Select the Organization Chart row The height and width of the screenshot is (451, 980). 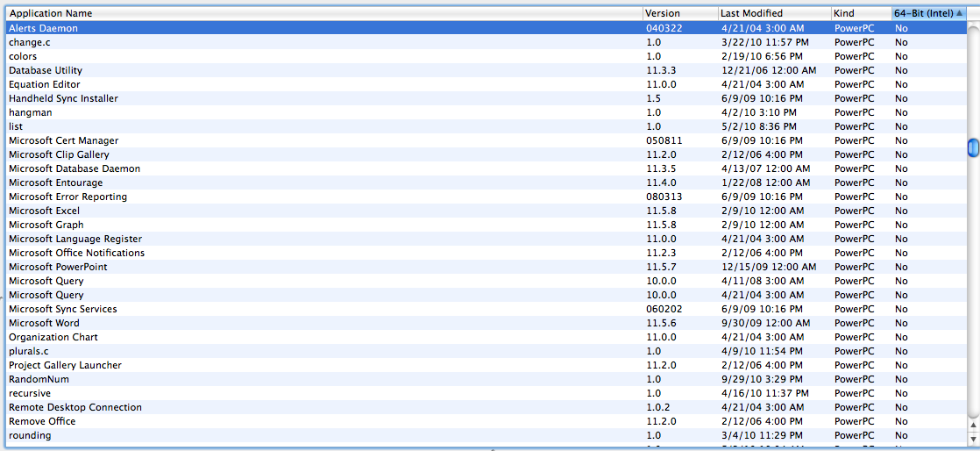click(486, 337)
